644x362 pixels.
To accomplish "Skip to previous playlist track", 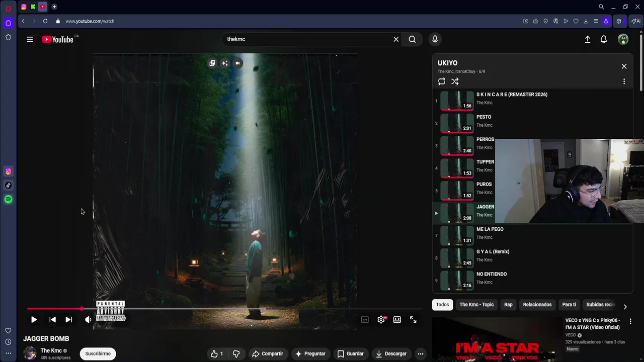I will pos(52,320).
